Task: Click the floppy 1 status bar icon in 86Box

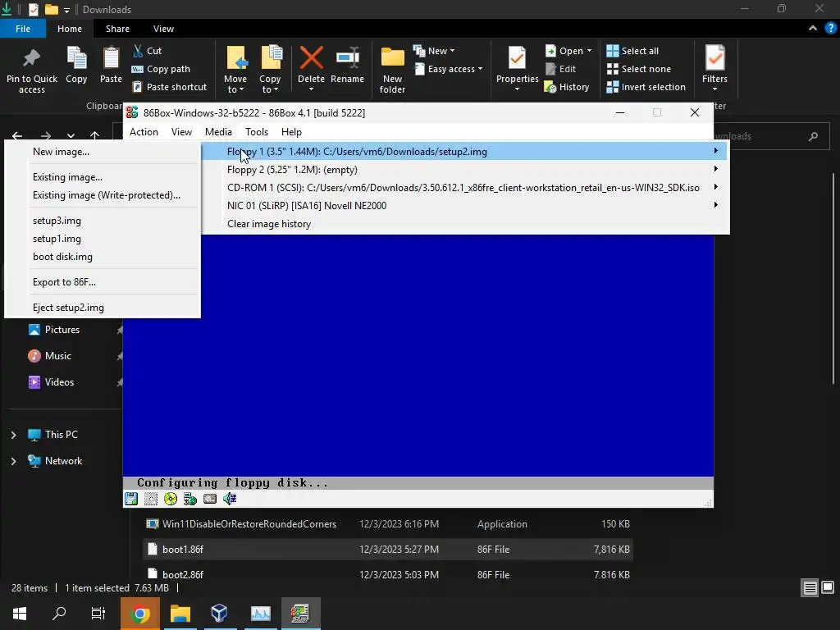Action: point(131,499)
